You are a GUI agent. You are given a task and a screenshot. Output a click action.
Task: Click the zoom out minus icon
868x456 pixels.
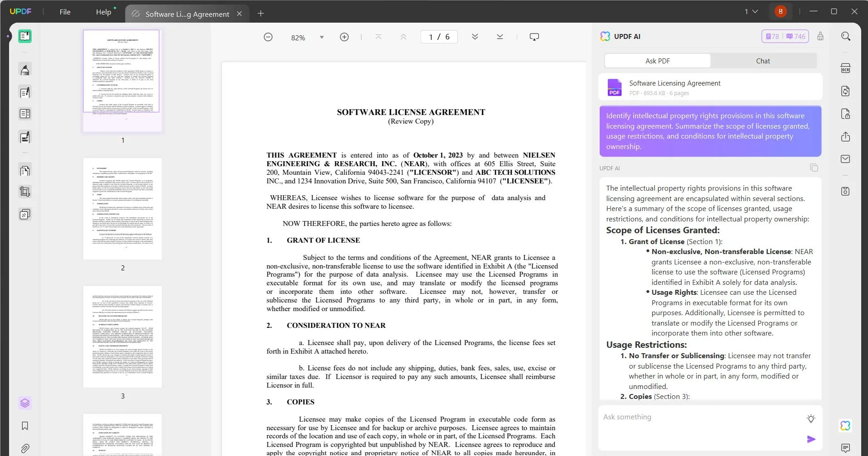point(268,37)
